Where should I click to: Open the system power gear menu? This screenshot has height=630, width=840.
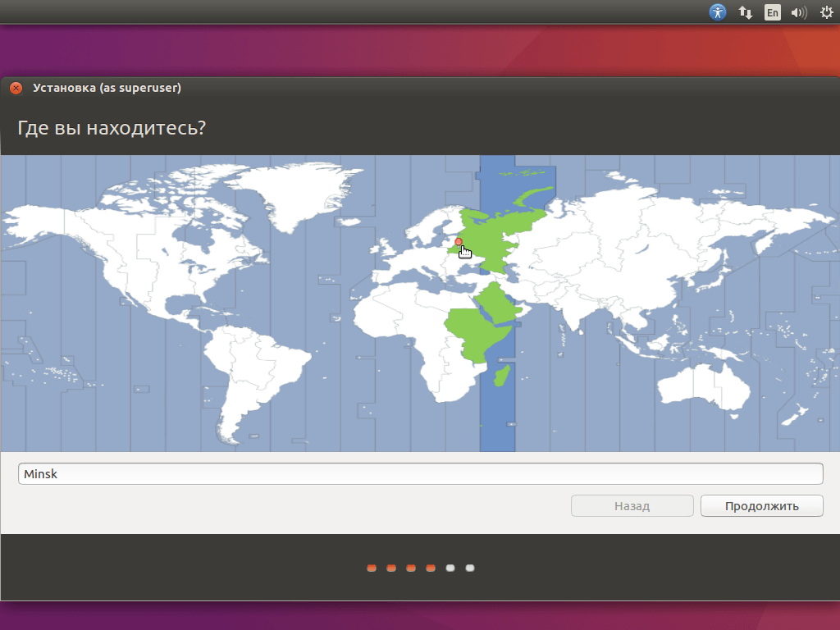click(x=827, y=12)
